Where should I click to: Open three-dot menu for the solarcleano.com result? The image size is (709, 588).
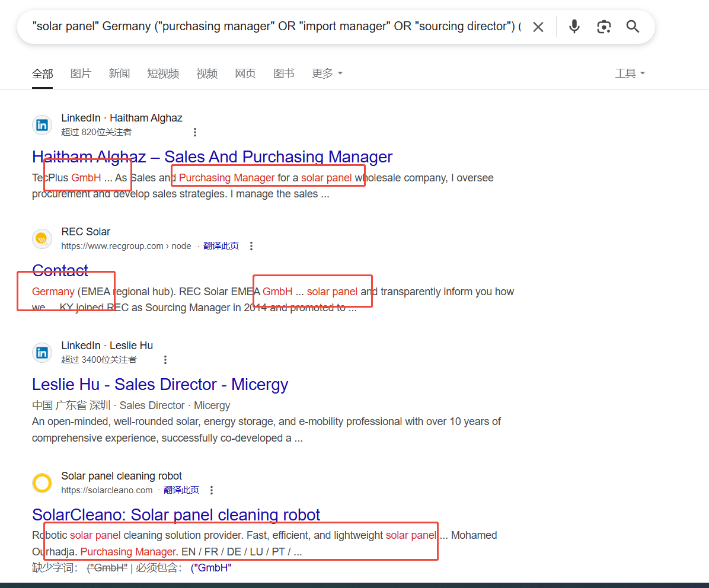coord(212,490)
